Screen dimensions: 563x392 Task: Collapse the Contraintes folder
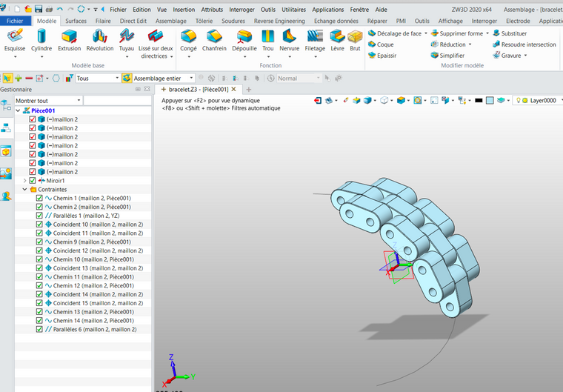(24, 190)
